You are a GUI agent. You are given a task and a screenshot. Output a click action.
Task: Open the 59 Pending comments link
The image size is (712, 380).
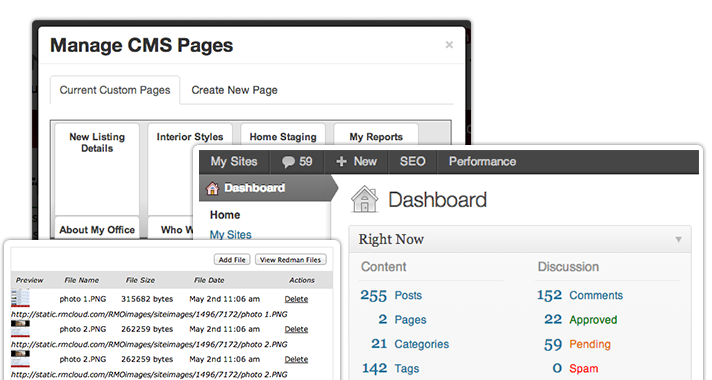tap(577, 344)
